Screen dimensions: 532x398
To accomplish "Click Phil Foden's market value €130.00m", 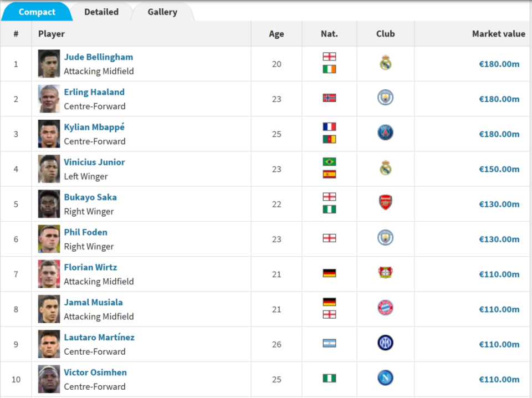I will [499, 239].
